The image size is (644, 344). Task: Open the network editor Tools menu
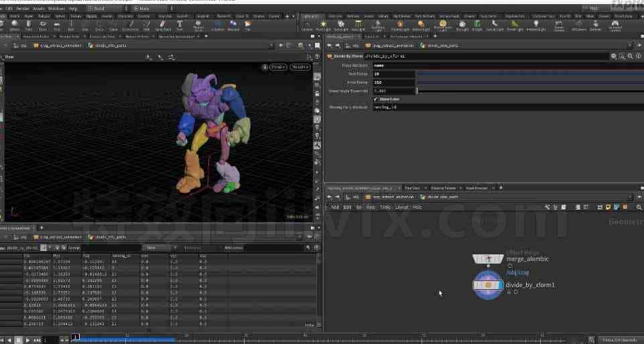(x=385, y=207)
